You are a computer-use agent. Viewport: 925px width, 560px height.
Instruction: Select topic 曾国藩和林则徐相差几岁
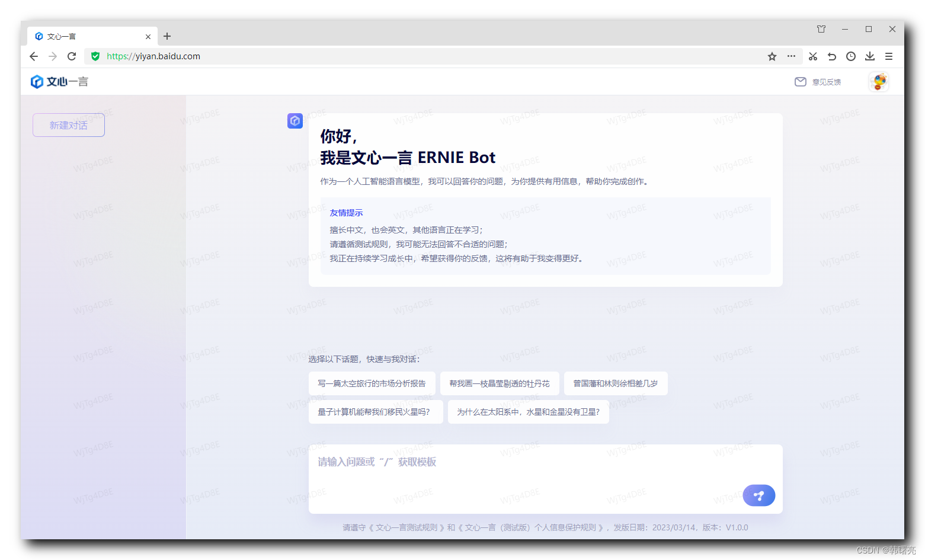click(x=616, y=383)
